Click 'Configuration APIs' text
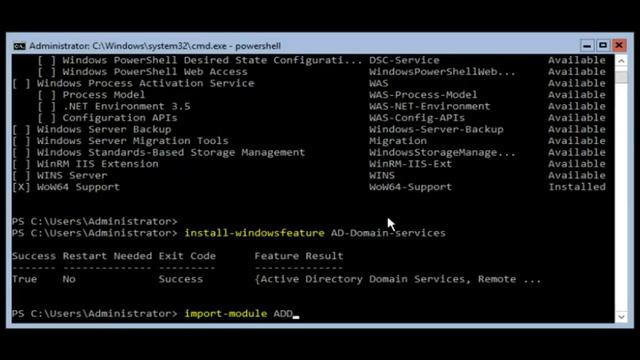 click(x=120, y=118)
